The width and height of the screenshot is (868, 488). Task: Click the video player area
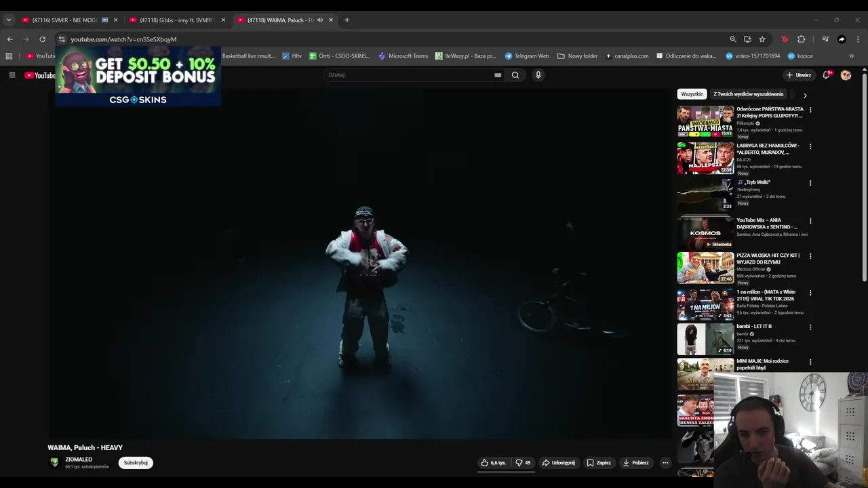(x=359, y=264)
